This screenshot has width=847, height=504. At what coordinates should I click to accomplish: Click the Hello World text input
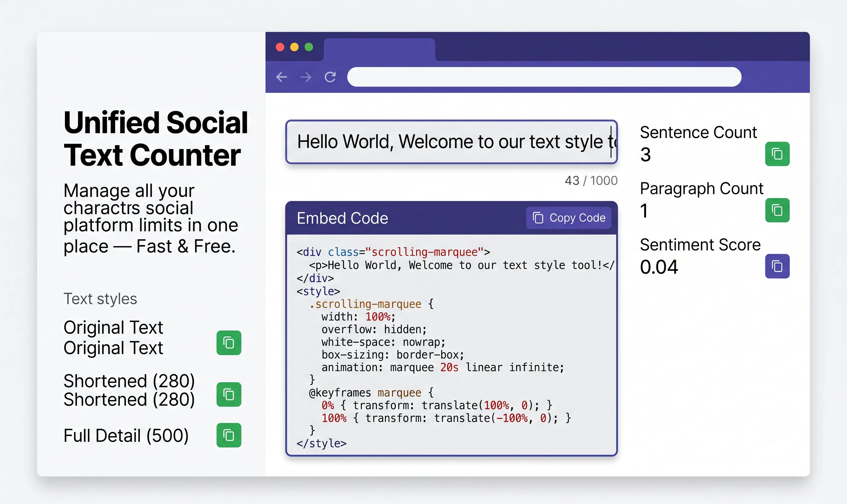pyautogui.click(x=451, y=142)
